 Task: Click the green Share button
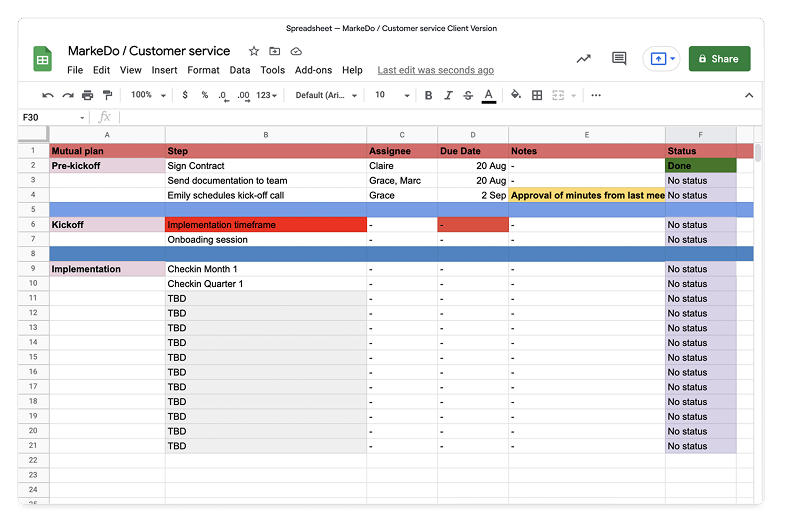pos(719,59)
